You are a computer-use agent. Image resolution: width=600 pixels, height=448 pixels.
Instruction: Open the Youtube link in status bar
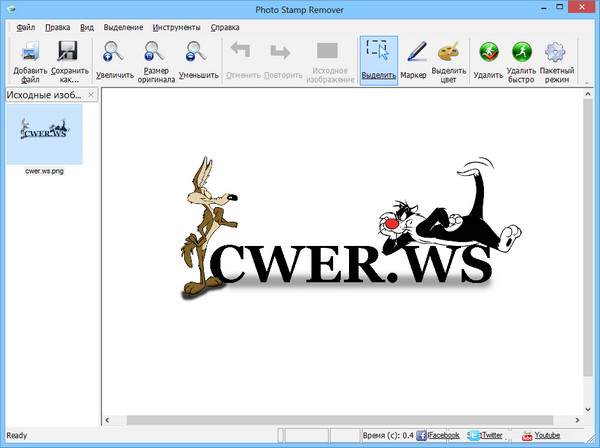tap(546, 436)
